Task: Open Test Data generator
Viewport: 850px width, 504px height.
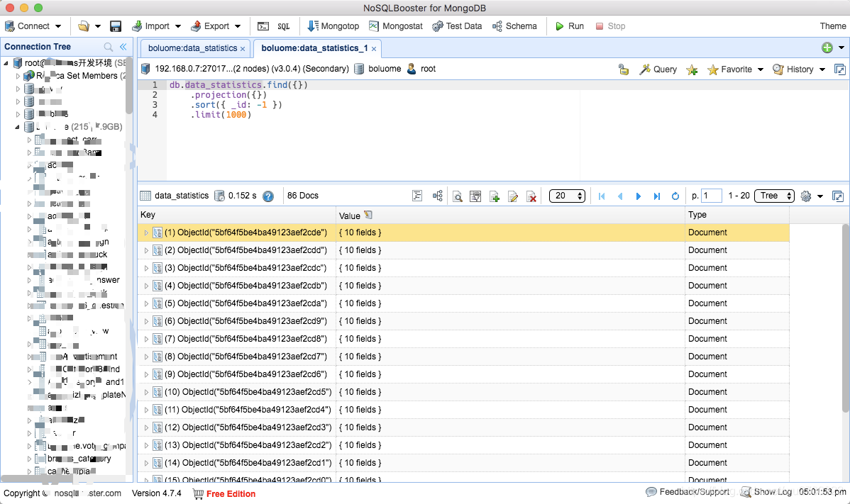Action: coord(457,26)
